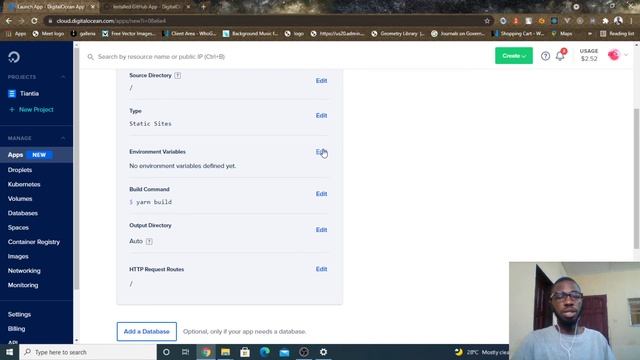This screenshot has width=640, height=360.
Task: Open the help question mark icon
Action: [545, 56]
